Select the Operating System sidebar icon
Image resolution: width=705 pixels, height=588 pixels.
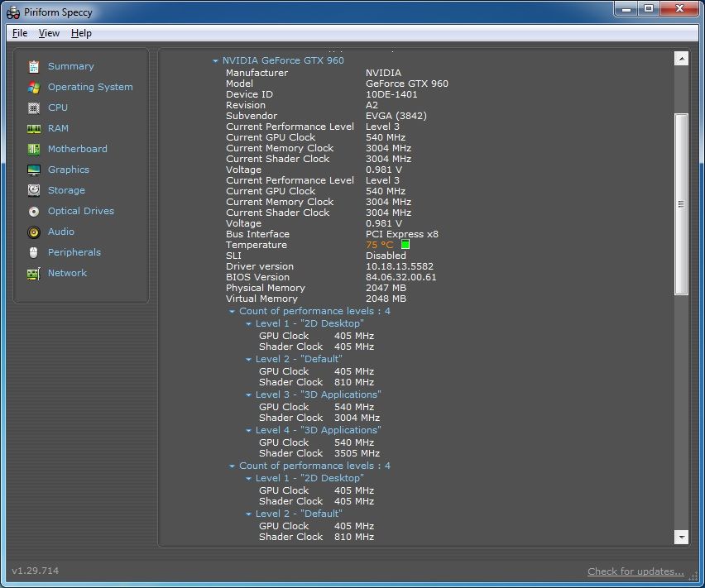click(x=34, y=87)
